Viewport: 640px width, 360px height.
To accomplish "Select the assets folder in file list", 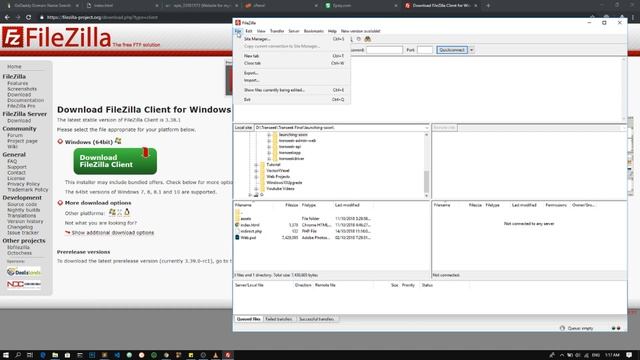I will [x=246, y=219].
